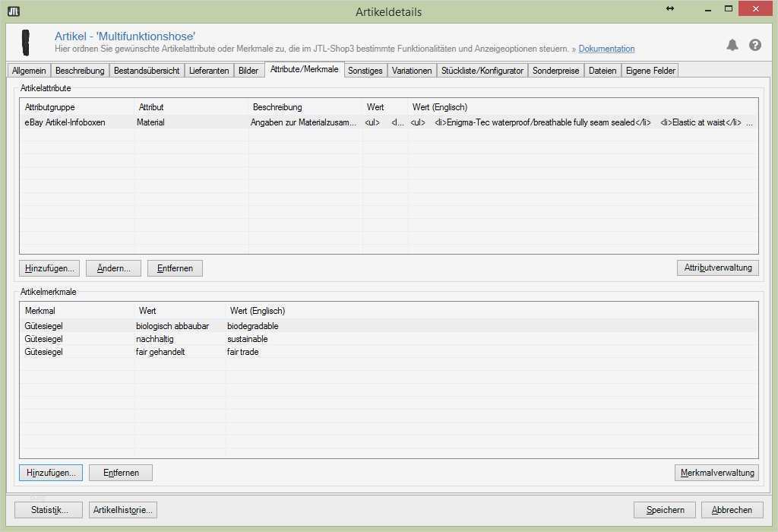This screenshot has height=532, width=778.
Task: Open the Beschreibung tab
Action: [x=80, y=71]
